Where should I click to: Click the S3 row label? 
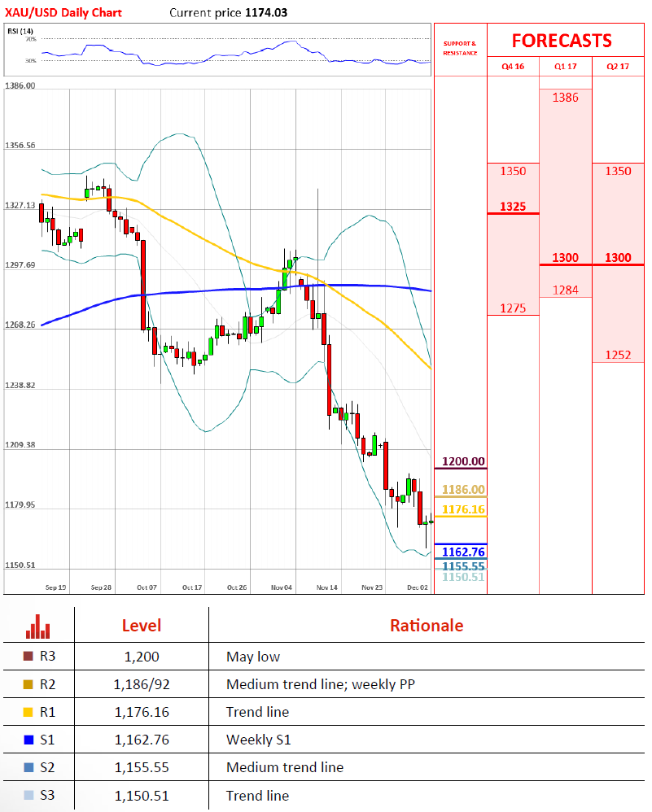pos(47,795)
